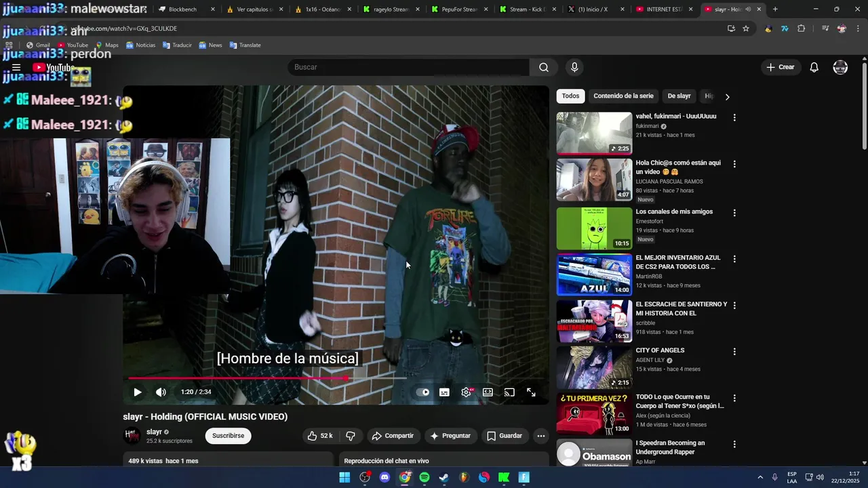
Task: Open options for CITY OF ANGELS video
Action: point(734,351)
